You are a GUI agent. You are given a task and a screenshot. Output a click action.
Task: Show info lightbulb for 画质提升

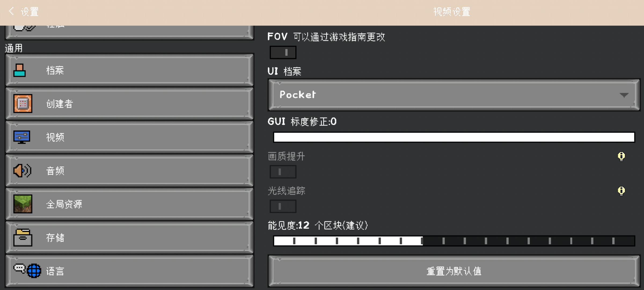pyautogui.click(x=621, y=156)
